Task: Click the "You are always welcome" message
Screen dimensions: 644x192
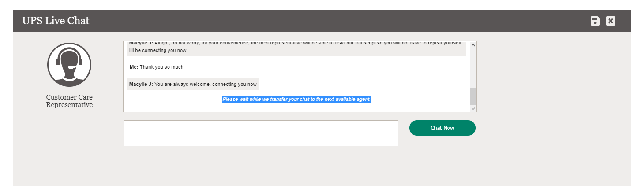Action: (206, 84)
